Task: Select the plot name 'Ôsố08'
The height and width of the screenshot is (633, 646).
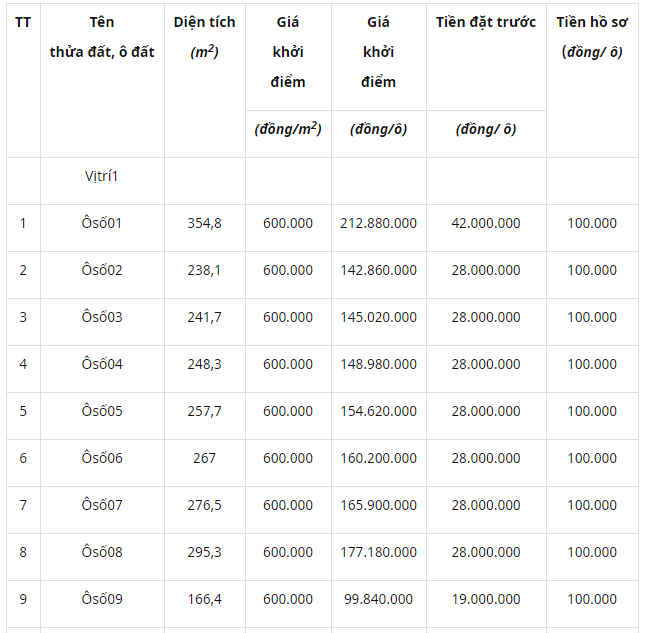Action: pyautogui.click(x=102, y=552)
